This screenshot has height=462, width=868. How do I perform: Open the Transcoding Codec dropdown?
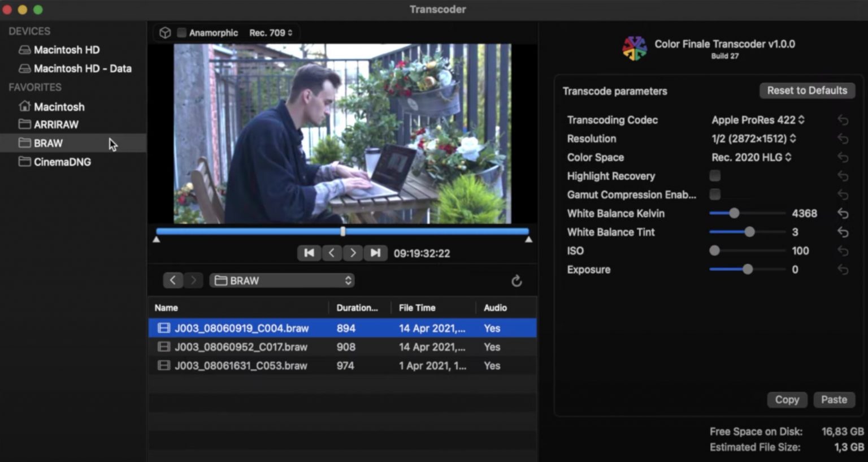click(757, 120)
